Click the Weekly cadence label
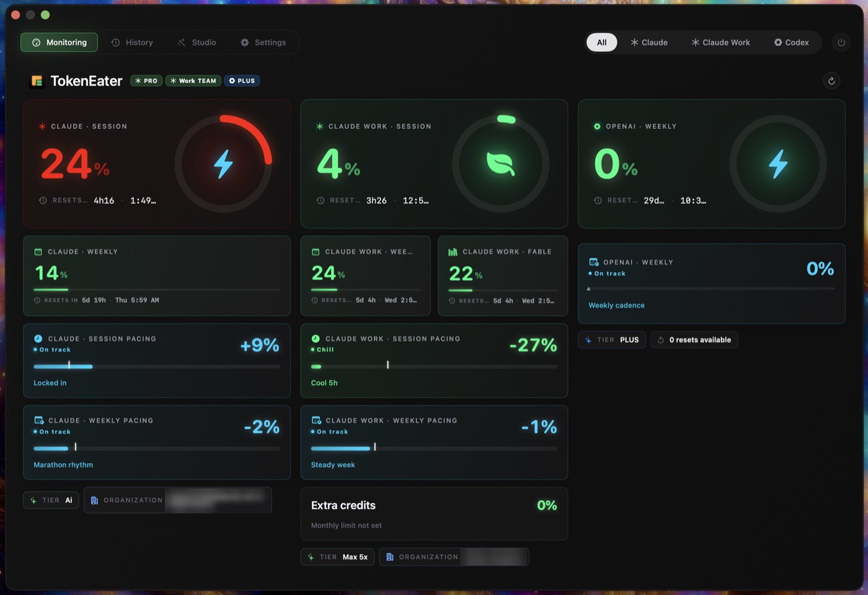The width and height of the screenshot is (868, 595). (x=616, y=306)
